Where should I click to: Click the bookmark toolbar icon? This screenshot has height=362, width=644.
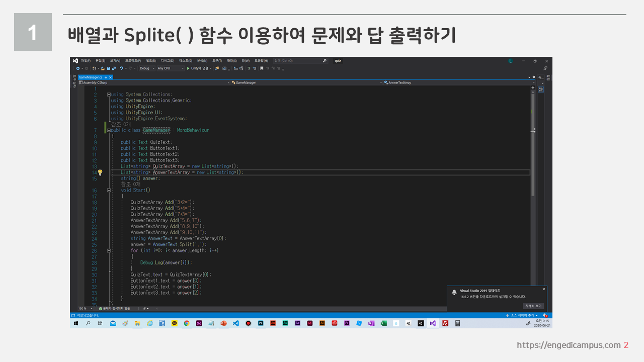tap(262, 68)
